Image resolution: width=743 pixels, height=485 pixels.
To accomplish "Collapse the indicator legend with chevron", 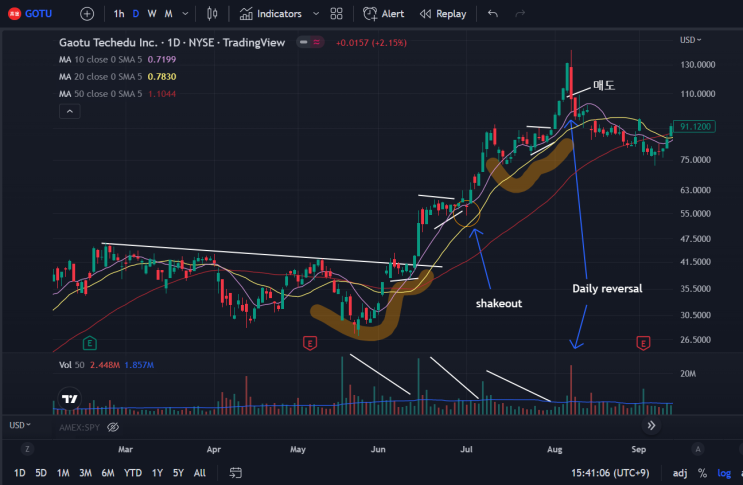I will (70, 112).
